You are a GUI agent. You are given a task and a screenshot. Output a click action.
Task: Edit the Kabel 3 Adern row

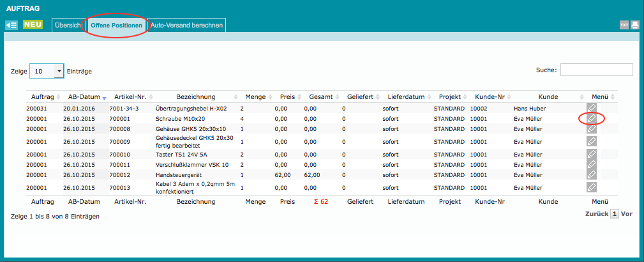click(x=592, y=187)
